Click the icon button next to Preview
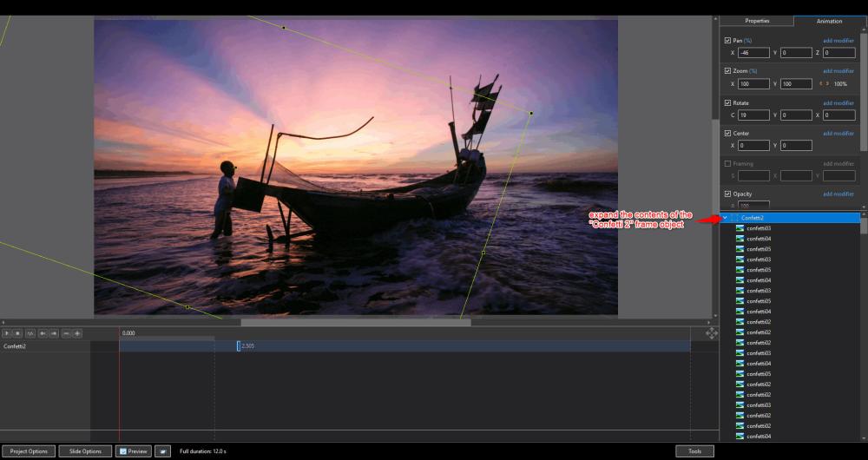 162,451
